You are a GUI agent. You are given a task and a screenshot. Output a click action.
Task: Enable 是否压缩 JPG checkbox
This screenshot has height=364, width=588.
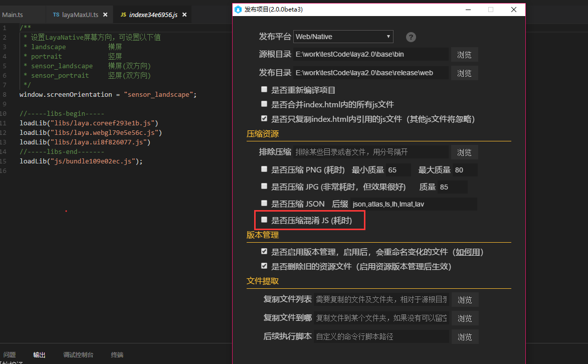click(x=264, y=186)
